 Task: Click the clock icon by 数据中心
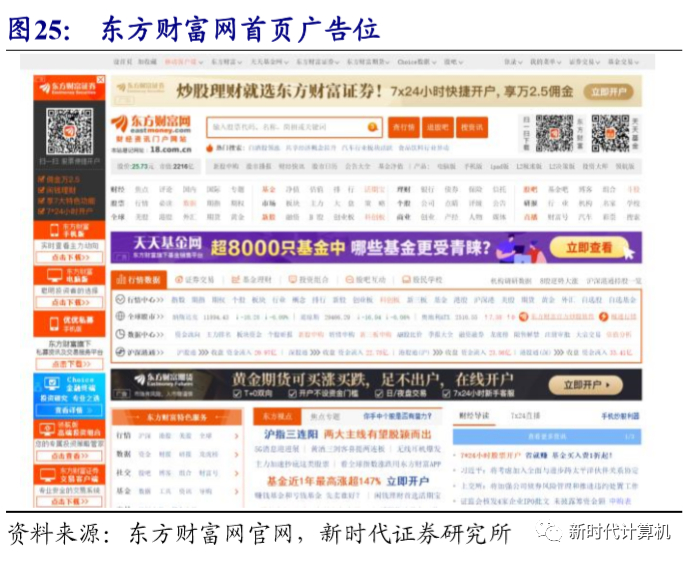[120, 334]
